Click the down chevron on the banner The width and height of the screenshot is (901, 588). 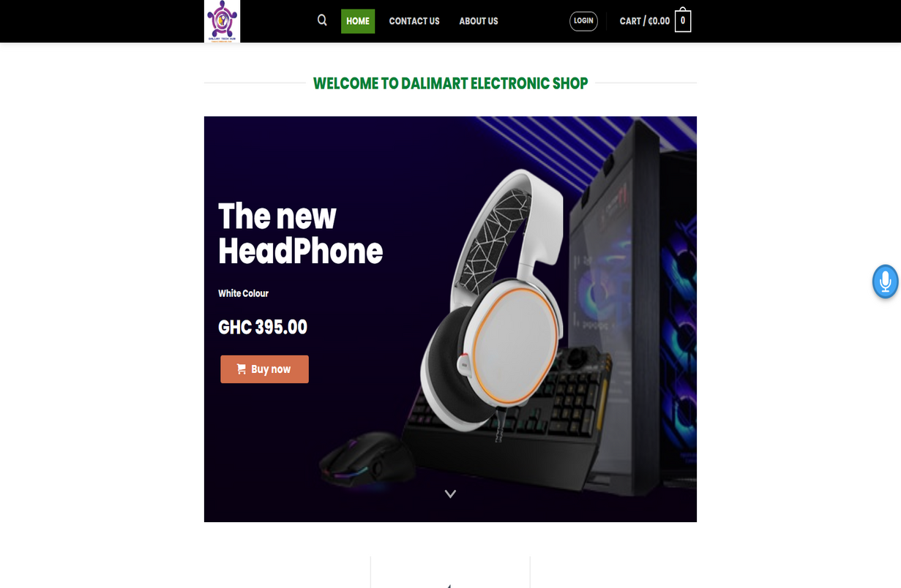(450, 494)
